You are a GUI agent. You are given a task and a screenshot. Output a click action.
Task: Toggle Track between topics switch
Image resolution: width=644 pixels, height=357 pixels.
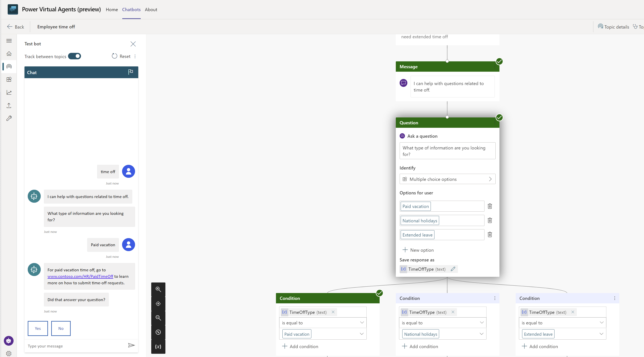coord(75,56)
